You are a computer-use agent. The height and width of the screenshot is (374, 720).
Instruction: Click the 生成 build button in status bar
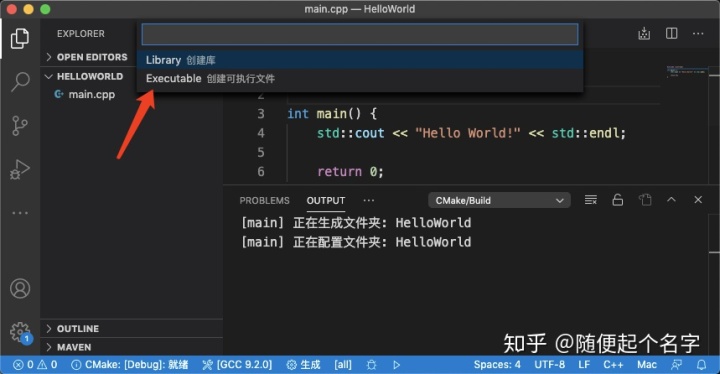coord(303,365)
